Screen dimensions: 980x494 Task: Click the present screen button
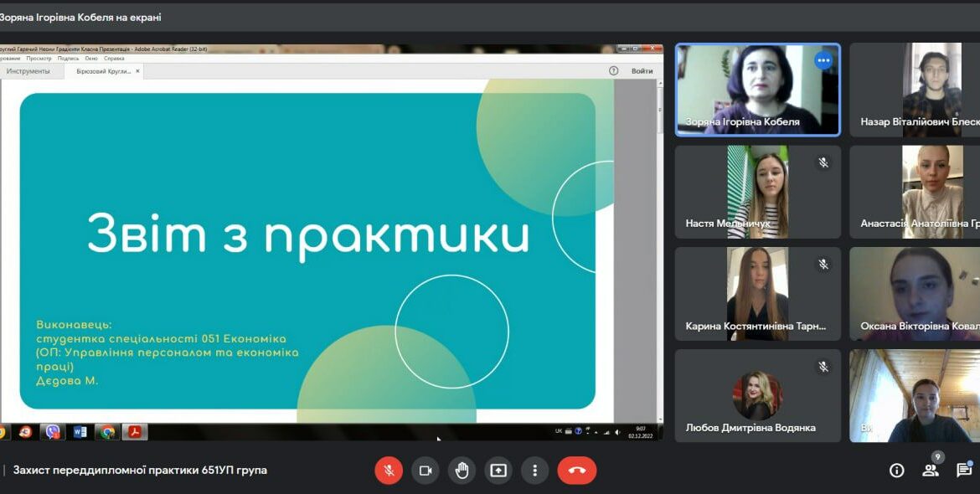[x=498, y=471]
